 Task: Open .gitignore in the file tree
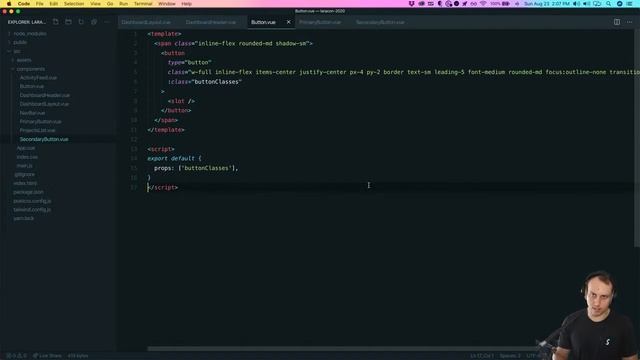click(24, 174)
